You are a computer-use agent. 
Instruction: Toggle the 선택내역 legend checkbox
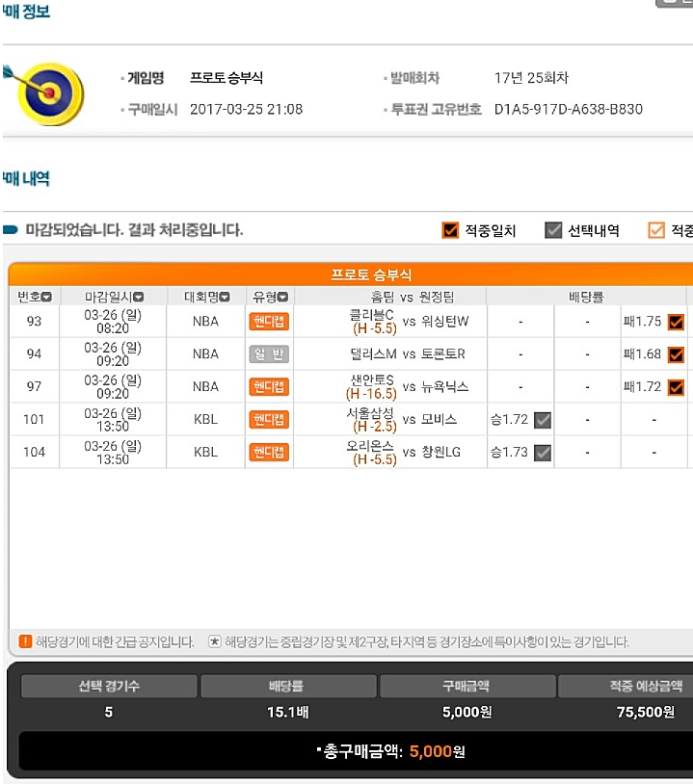point(553,230)
